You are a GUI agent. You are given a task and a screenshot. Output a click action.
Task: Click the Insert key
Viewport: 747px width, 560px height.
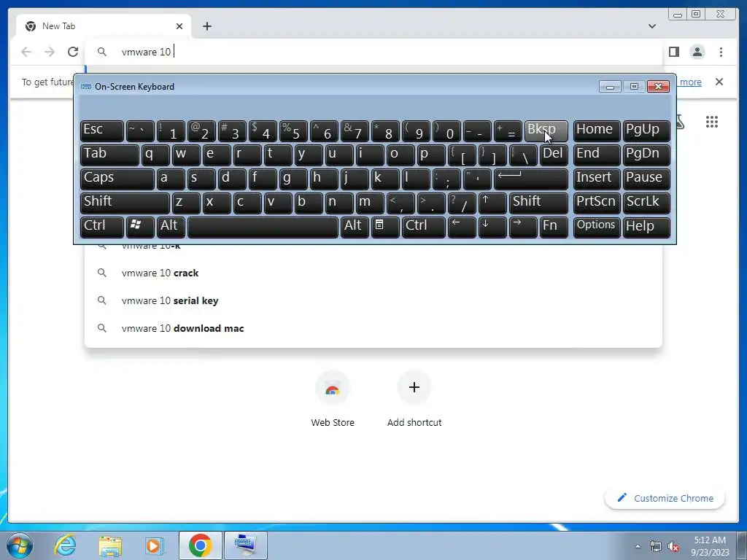click(597, 179)
